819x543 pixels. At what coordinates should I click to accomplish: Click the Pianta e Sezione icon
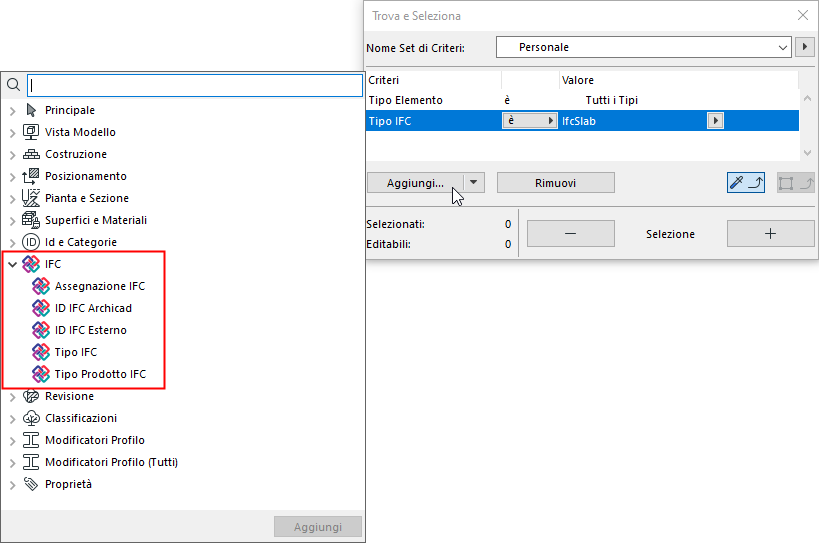point(31,198)
